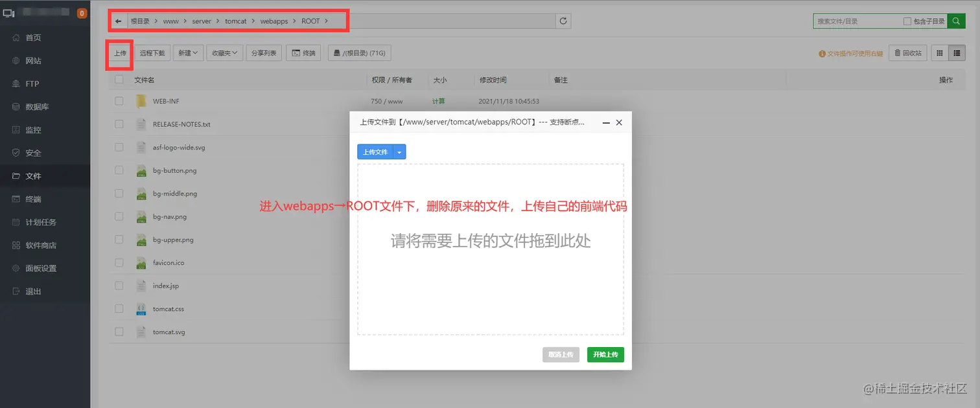Click the index.jsp file icon
980x408 pixels.
[141, 286]
